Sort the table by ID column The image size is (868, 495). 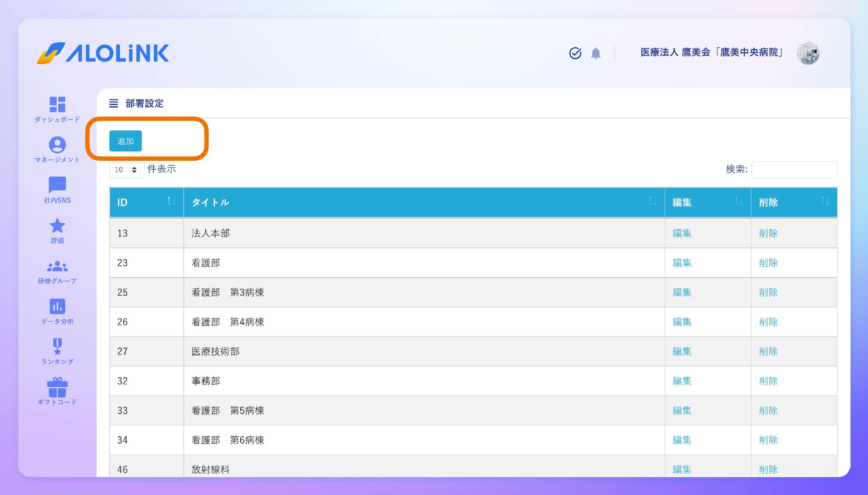pos(146,202)
